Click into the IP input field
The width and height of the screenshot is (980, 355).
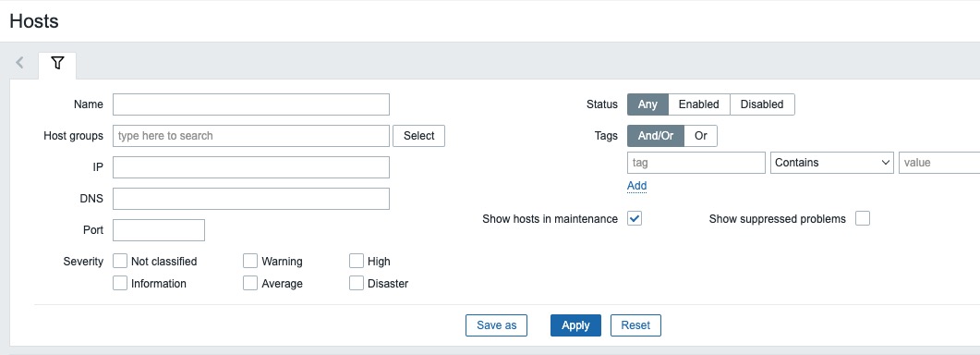pyautogui.click(x=251, y=167)
